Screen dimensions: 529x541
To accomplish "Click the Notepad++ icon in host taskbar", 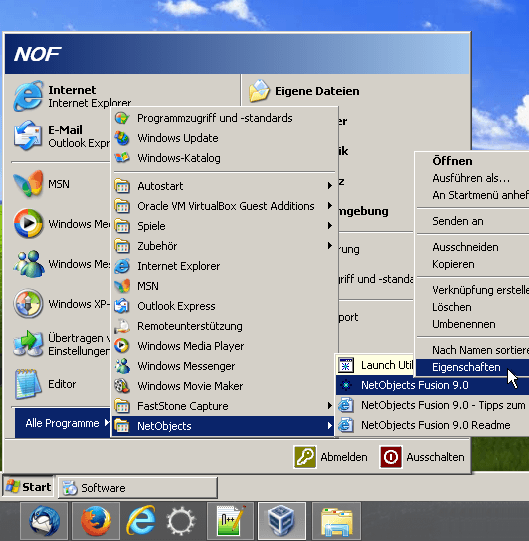I will 230,521.
